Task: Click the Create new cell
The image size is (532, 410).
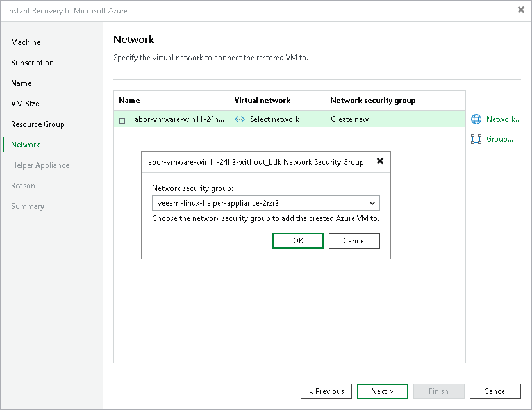Action: (x=350, y=119)
